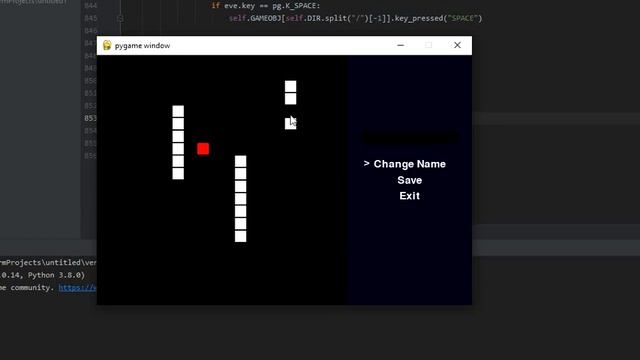640x360 pixels.
Task: Open the https link in console output
Action: [78, 288]
